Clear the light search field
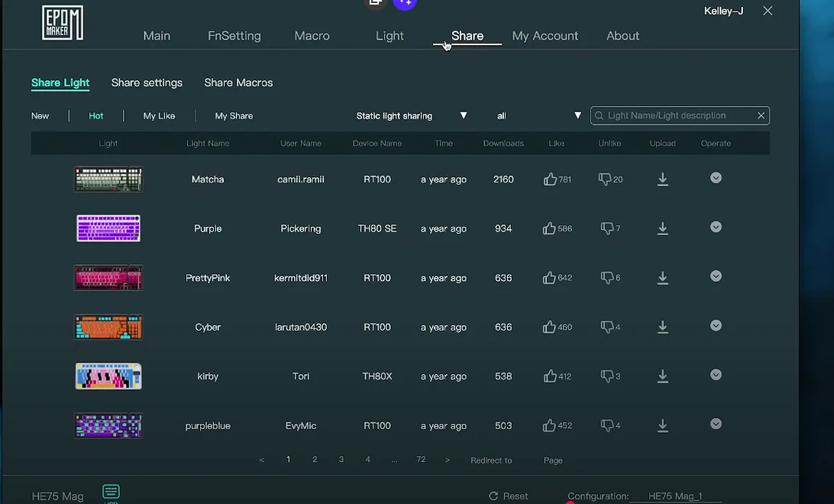The width and height of the screenshot is (834, 504). coord(761,115)
